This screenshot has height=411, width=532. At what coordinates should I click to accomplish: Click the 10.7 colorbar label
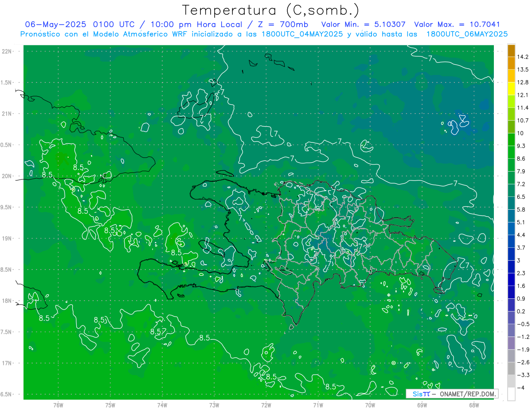point(523,121)
